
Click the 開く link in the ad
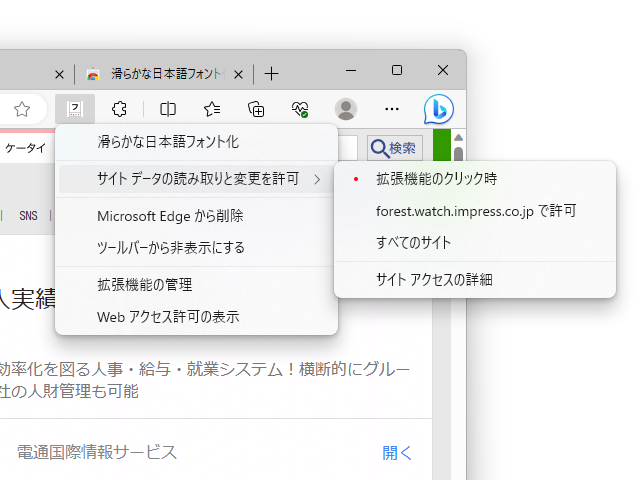pos(397,453)
